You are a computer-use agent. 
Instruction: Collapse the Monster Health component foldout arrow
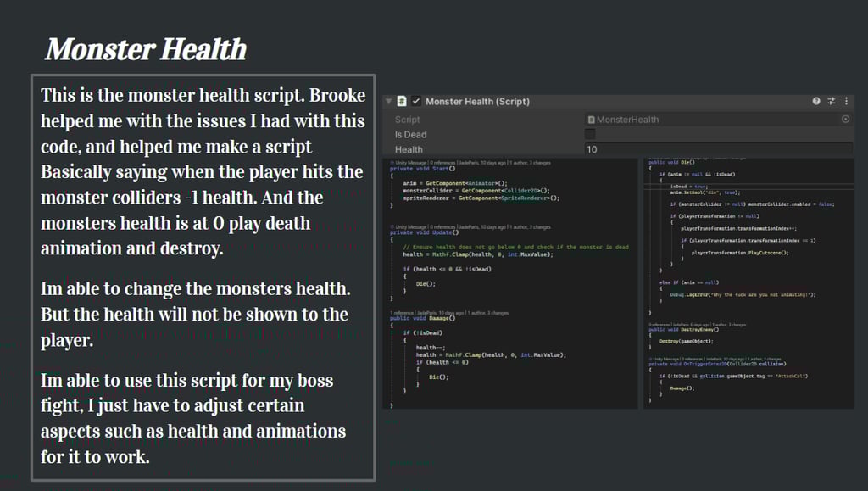tap(388, 101)
